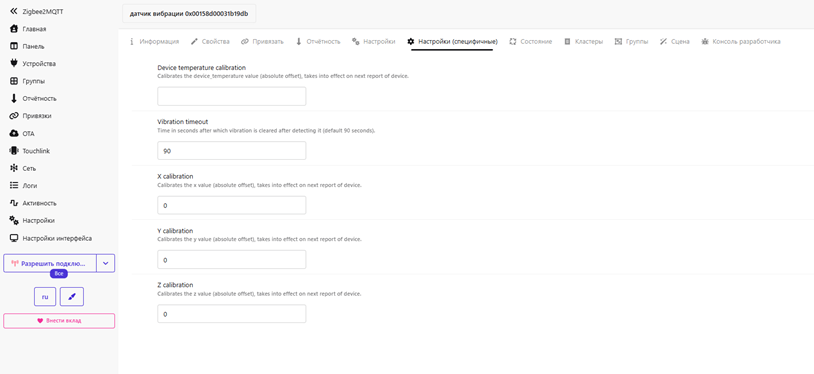The width and height of the screenshot is (814, 374).
Task: Click the device name датчик вибрации header
Action: pyautogui.click(x=189, y=14)
